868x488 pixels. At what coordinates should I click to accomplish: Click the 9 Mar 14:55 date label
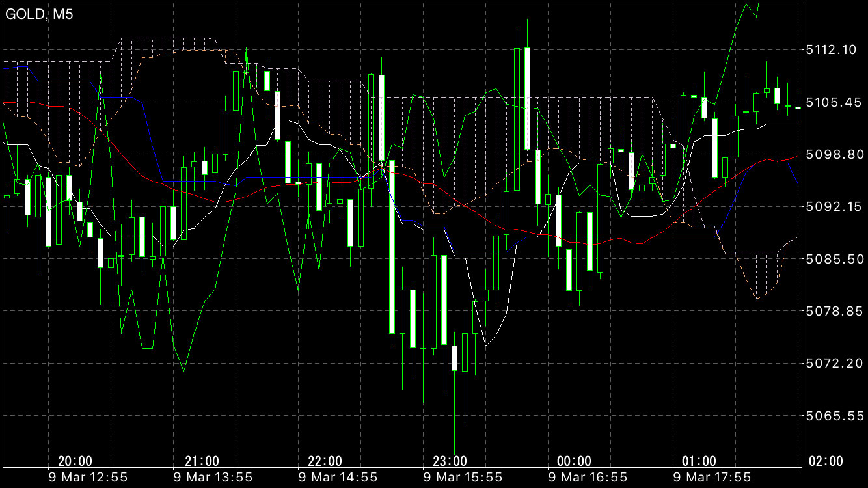338,478
